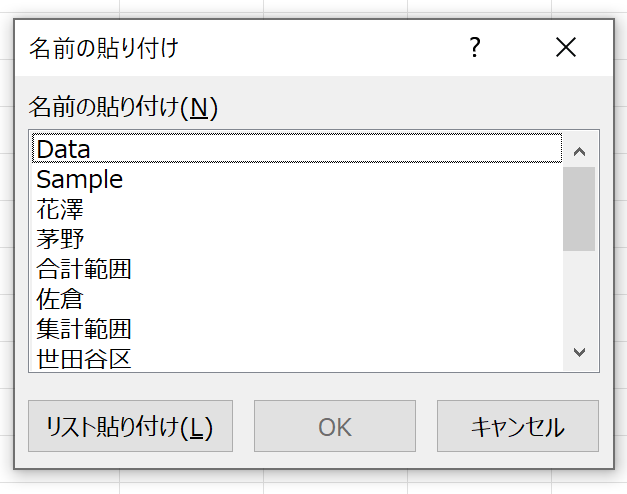Click the list scroll down arrow
Screen dimensions: 627x494
click(x=579, y=352)
